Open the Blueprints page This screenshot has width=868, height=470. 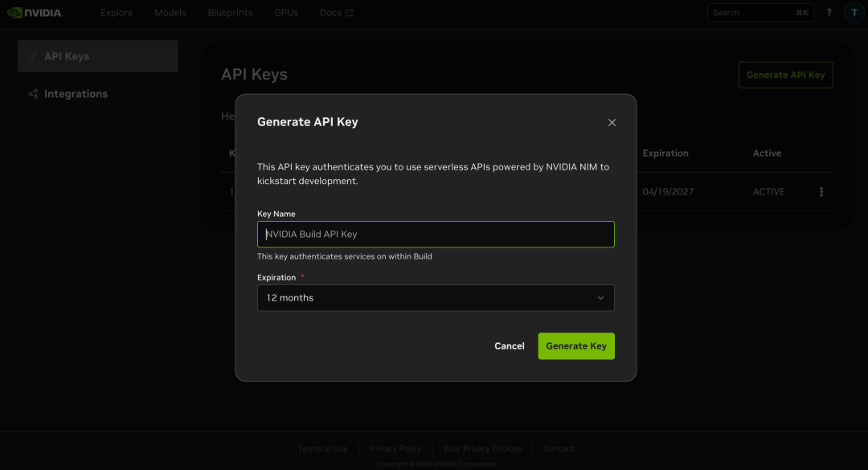tap(230, 12)
